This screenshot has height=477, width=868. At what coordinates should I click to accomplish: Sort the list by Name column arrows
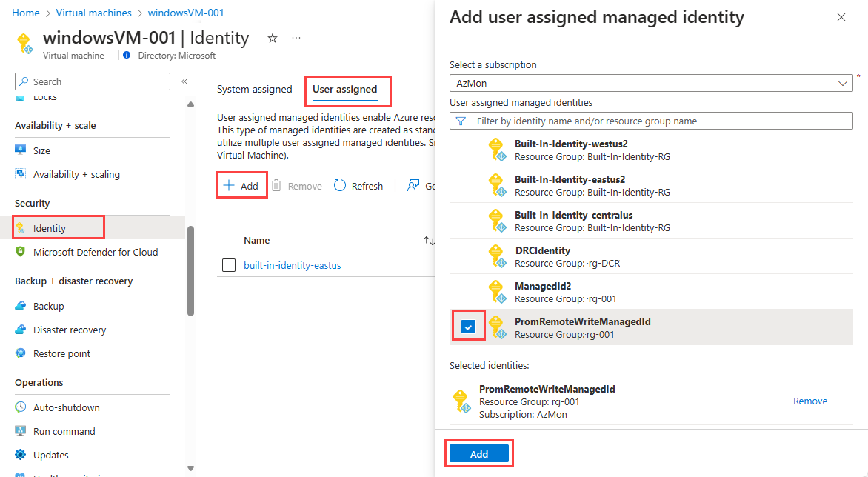pos(429,241)
